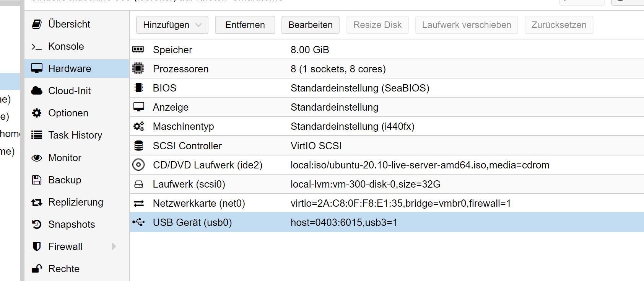Click the Maschinentyp gears icon
This screenshot has width=644, height=281.
tap(138, 126)
